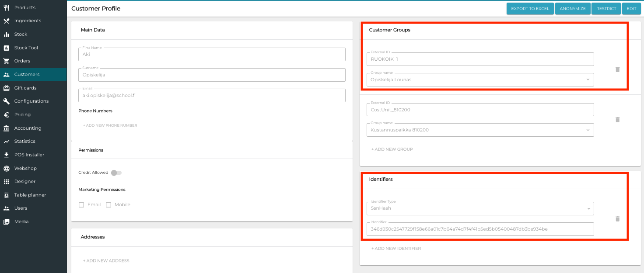Check the Email marketing permission checkbox
The height and width of the screenshot is (273, 644).
(x=81, y=205)
